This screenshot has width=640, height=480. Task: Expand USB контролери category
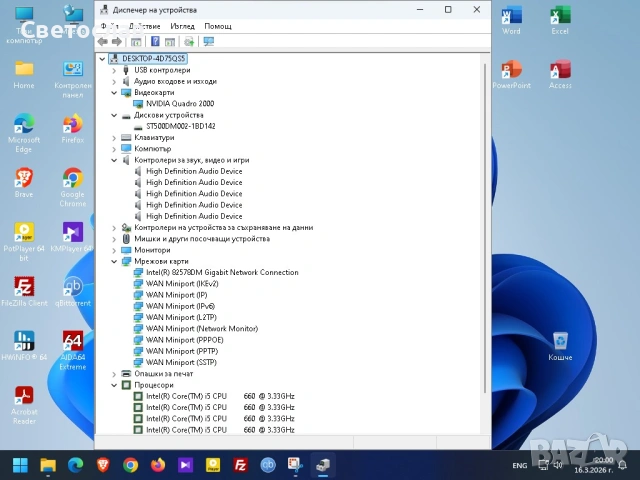pos(114,70)
